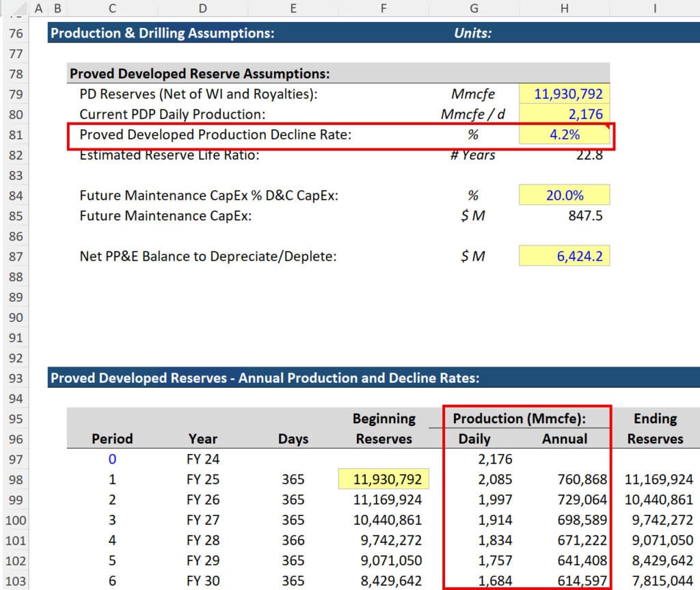Select column C header
The image size is (700, 590).
click(x=111, y=9)
